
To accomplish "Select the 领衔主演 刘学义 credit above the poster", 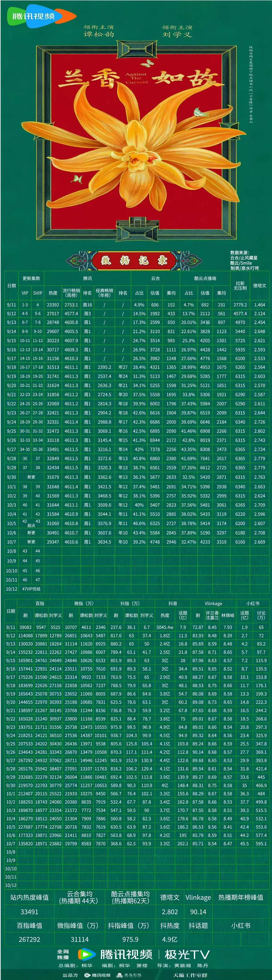I will click(177, 31).
